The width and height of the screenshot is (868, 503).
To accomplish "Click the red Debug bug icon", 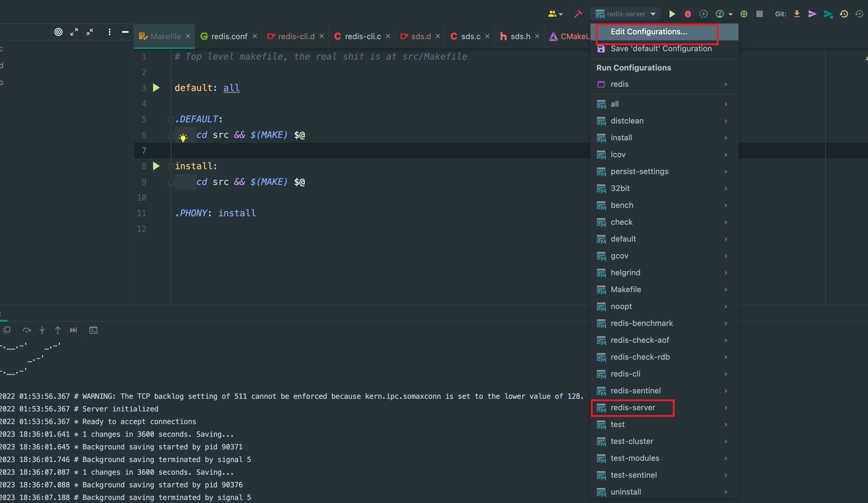I will (x=688, y=14).
